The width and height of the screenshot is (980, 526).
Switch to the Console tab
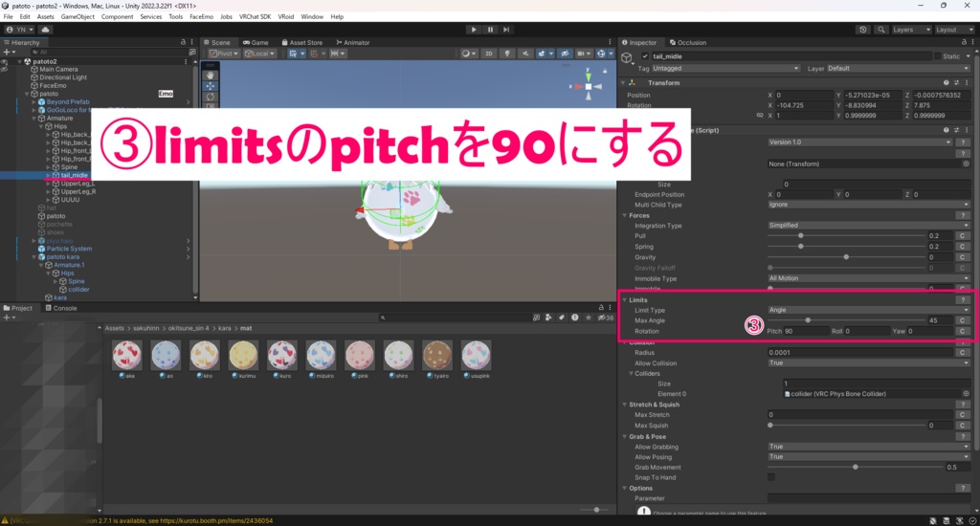[x=61, y=308]
